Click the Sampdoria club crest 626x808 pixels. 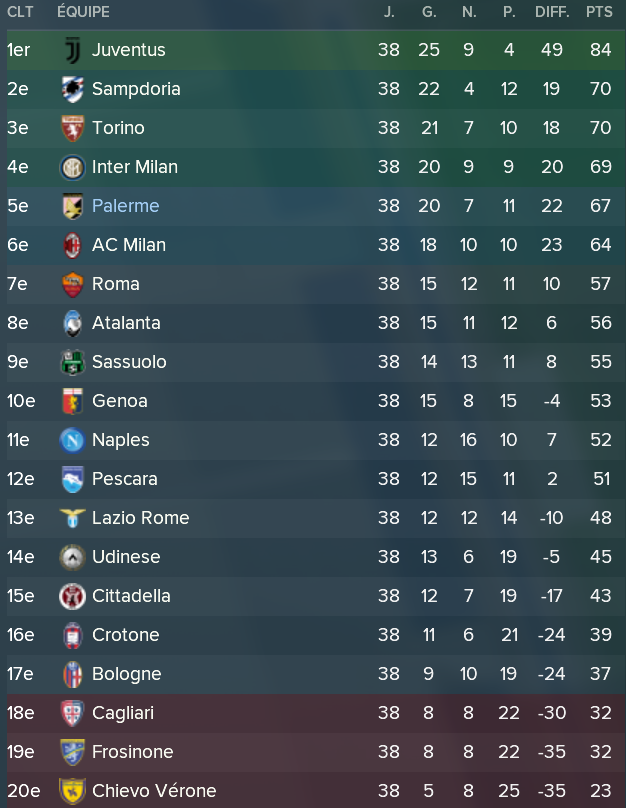click(73, 89)
